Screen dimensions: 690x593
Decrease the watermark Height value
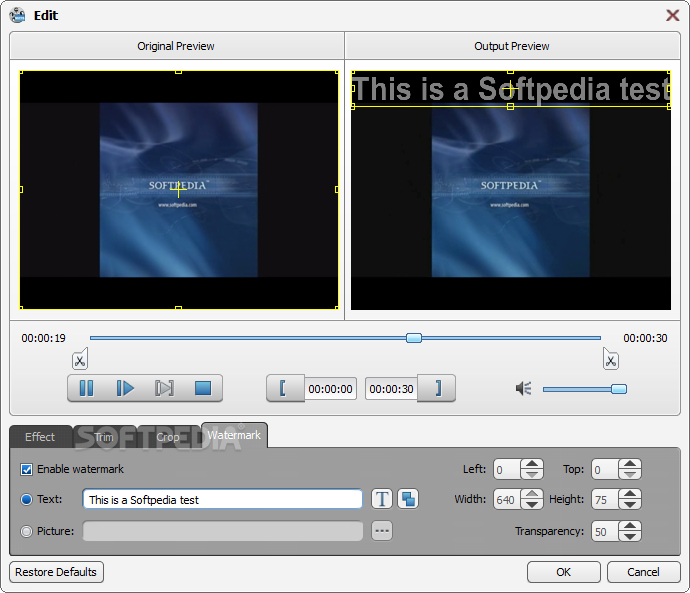coord(630,504)
